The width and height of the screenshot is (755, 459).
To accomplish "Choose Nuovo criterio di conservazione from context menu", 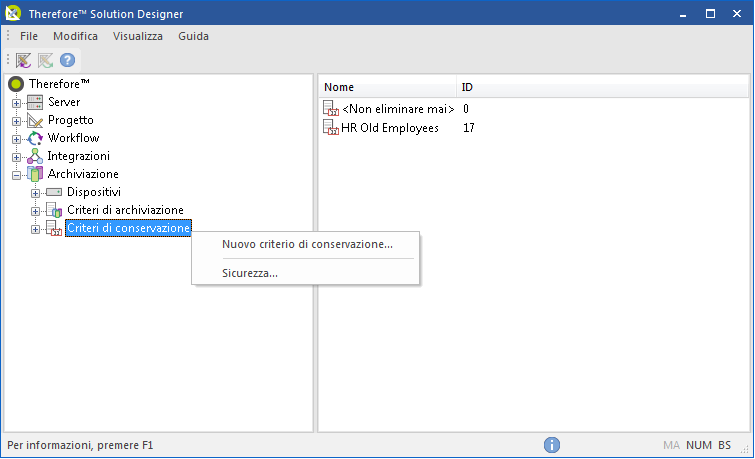I will (307, 244).
